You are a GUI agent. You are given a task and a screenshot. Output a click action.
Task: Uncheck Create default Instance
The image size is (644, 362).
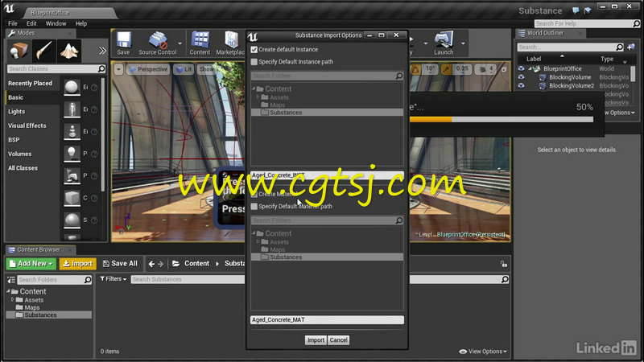pyautogui.click(x=254, y=49)
